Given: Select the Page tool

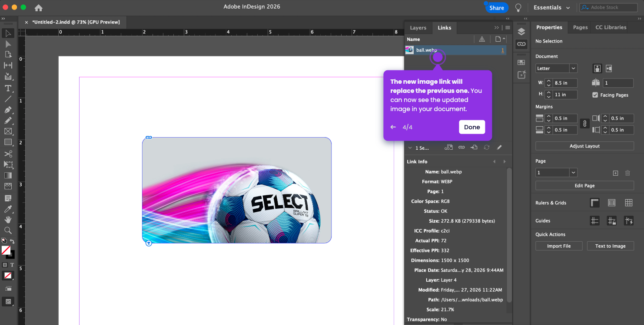Looking at the screenshot, I should (x=8, y=55).
